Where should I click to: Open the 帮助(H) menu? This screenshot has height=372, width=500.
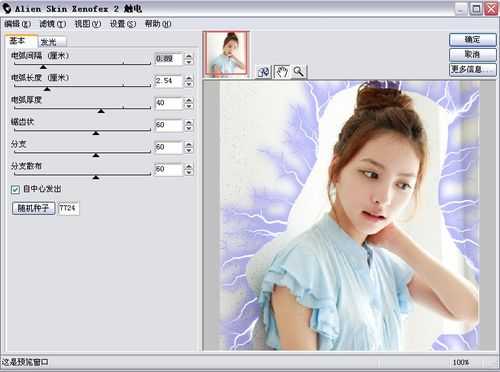pos(158,24)
